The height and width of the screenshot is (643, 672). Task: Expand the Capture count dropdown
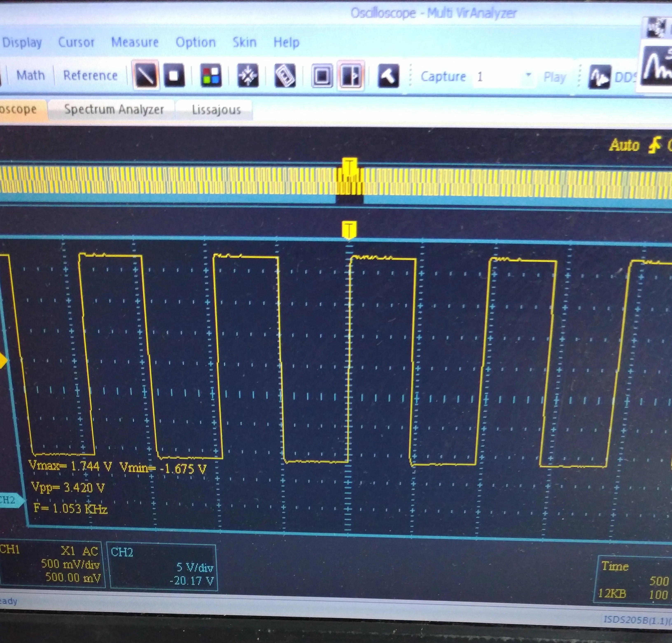click(x=528, y=75)
